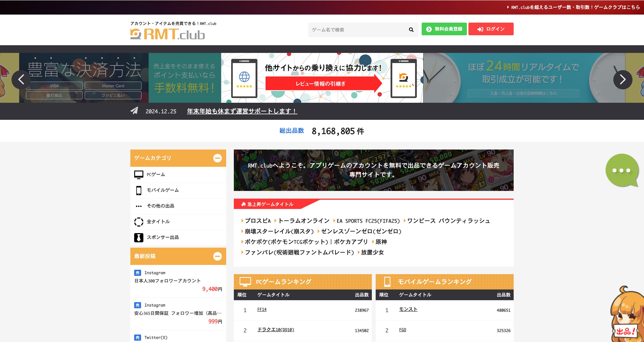Select その他の出品 category

(178, 206)
